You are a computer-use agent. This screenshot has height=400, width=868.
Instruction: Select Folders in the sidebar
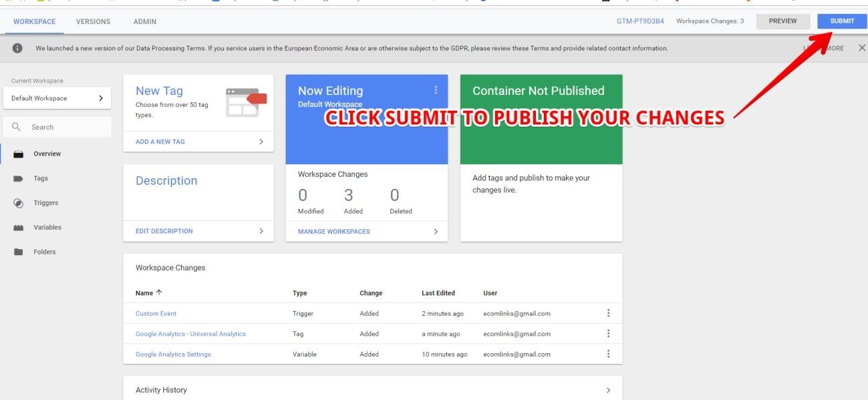pyautogui.click(x=45, y=252)
